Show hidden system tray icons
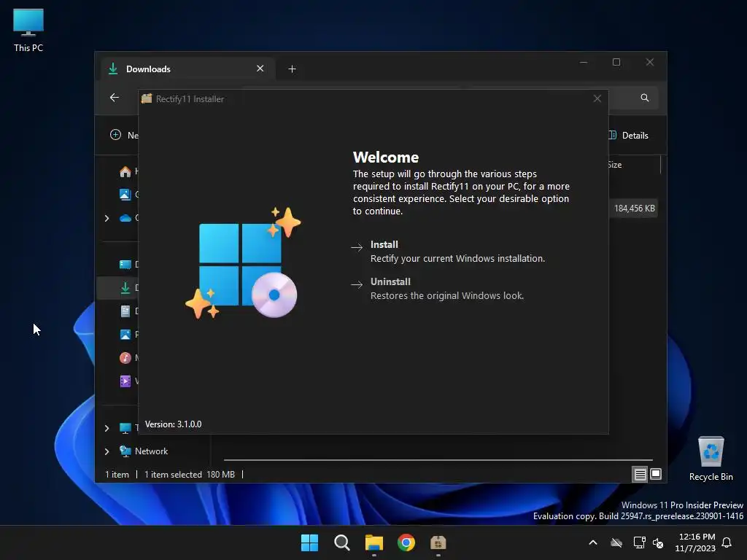747x560 pixels. tap(593, 542)
